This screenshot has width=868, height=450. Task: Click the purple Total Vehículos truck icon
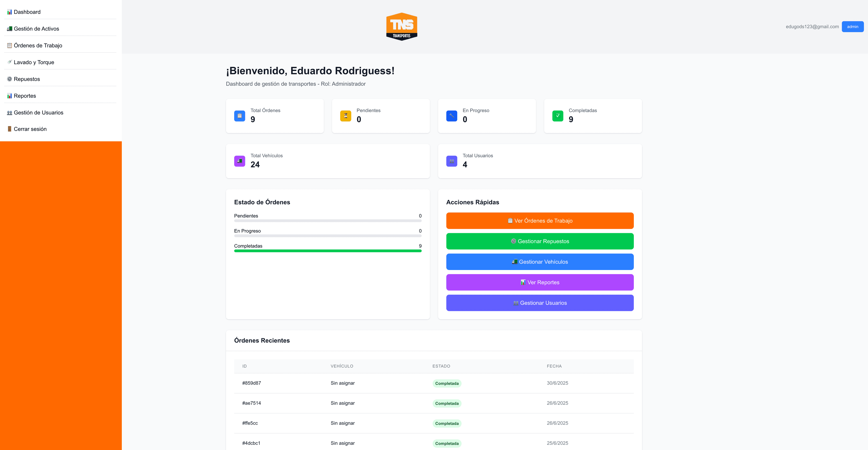[239, 161]
